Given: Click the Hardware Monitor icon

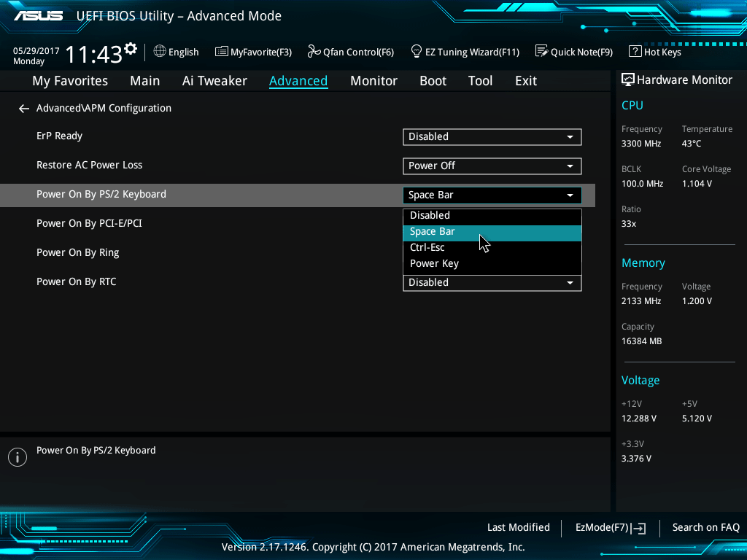Looking at the screenshot, I should coord(628,79).
